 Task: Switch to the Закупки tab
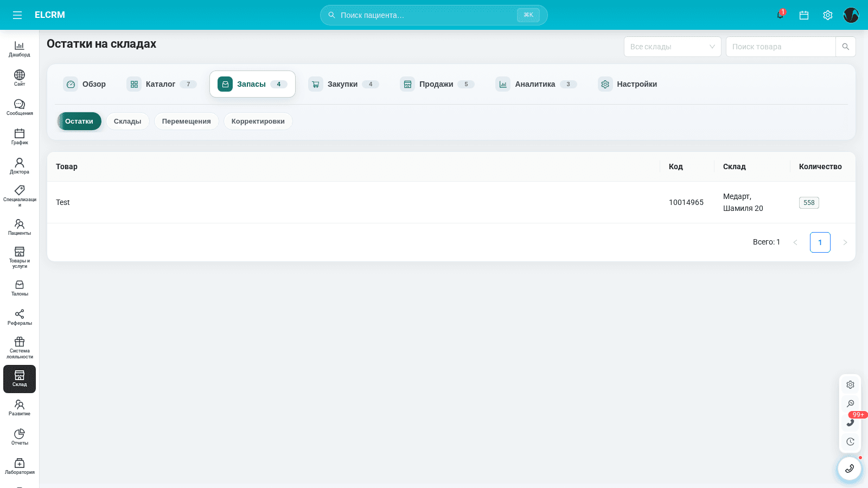(x=343, y=84)
